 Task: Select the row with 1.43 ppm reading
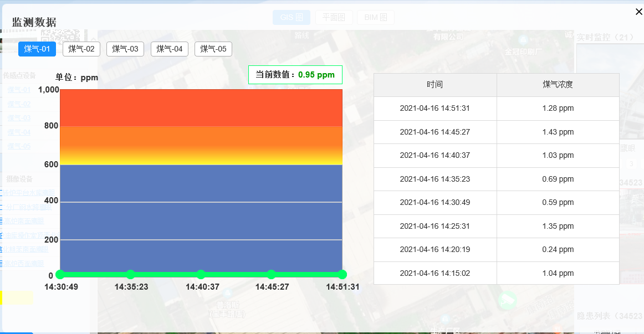[496, 132]
